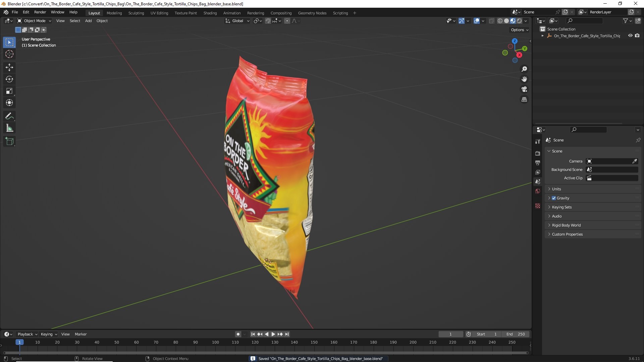The width and height of the screenshot is (644, 362).
Task: Toggle snapping magnet icon
Action: (x=268, y=21)
